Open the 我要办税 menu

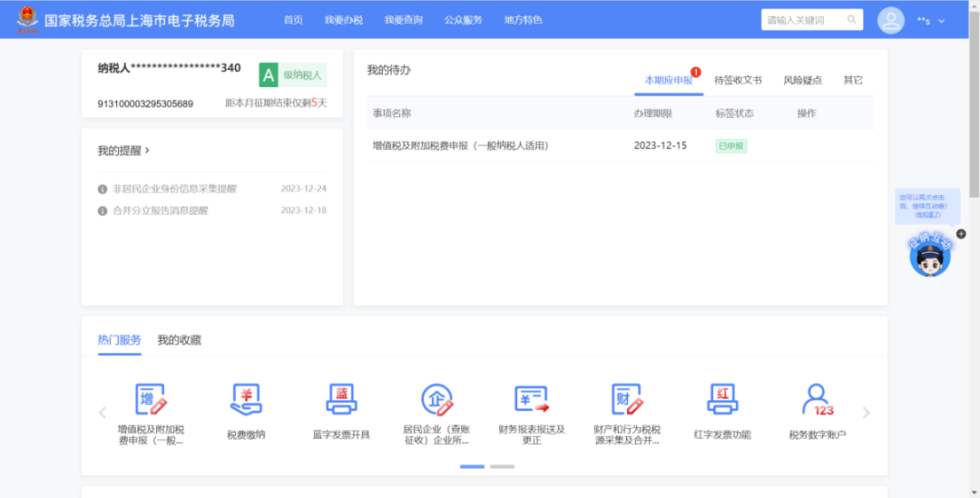point(343,20)
